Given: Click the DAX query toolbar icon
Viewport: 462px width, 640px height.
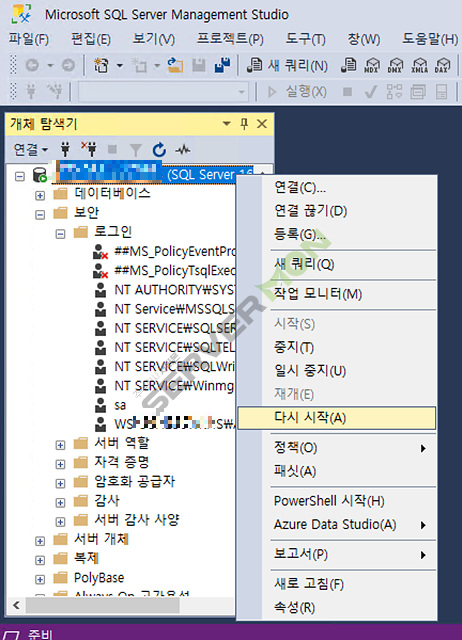Looking at the screenshot, I should click(442, 65).
